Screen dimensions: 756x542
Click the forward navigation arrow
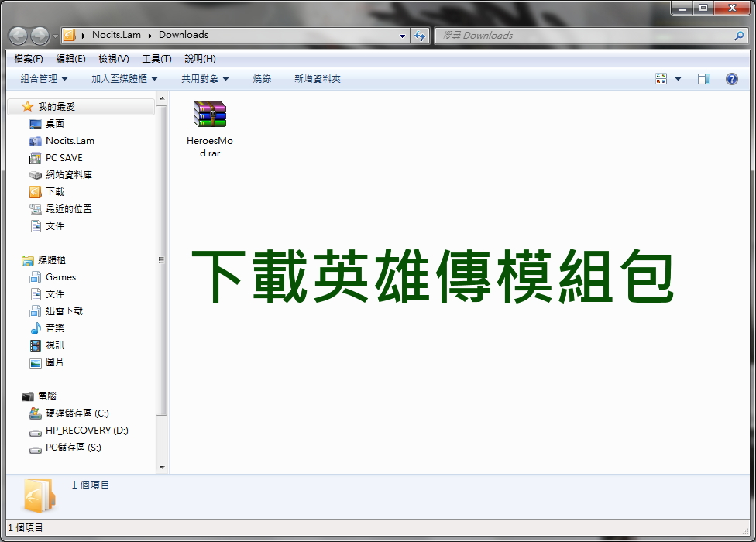[40, 36]
